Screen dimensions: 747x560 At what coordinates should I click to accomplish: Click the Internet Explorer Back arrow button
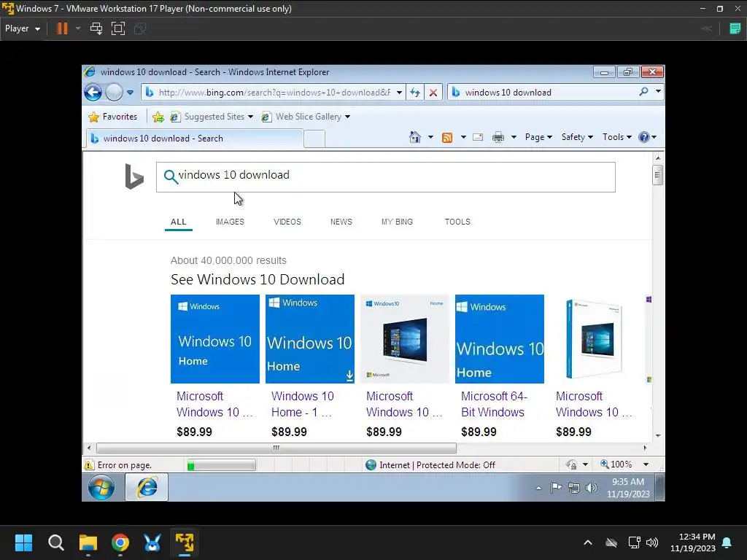(x=93, y=93)
